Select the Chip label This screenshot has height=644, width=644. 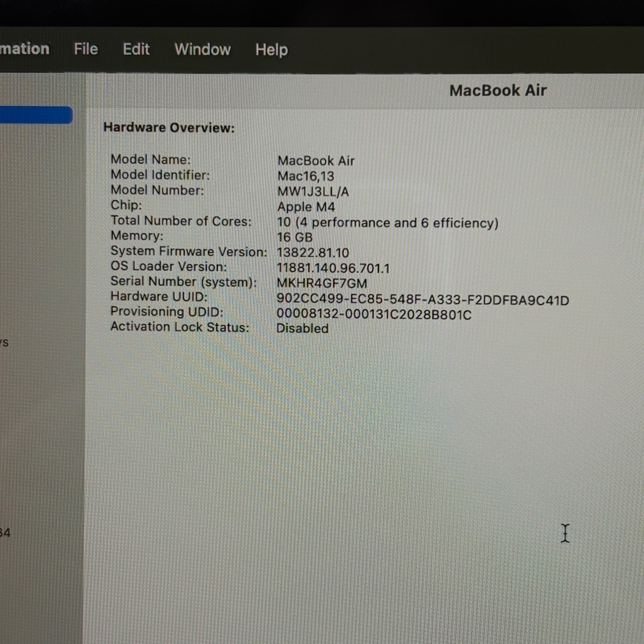pos(126,205)
